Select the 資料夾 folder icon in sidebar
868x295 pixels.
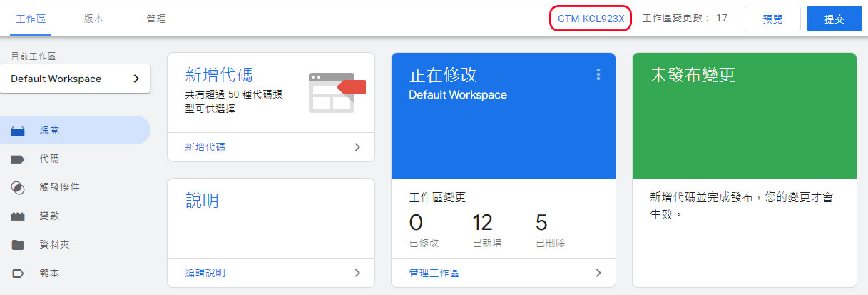click(18, 245)
